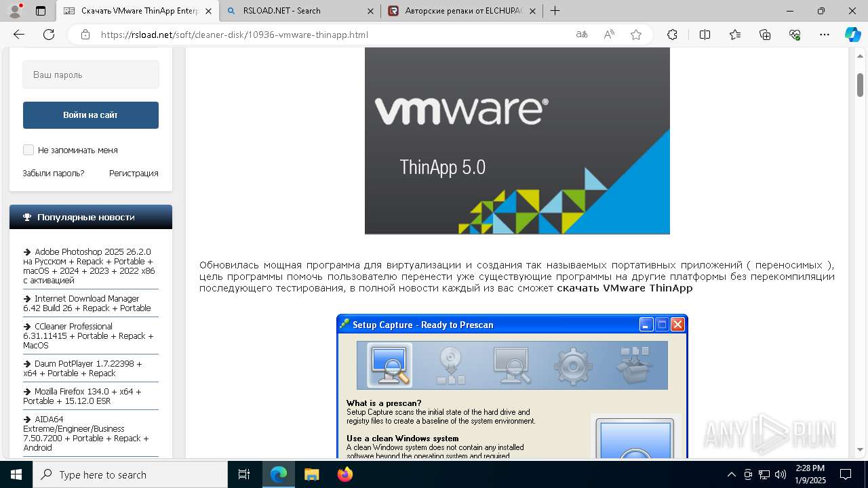Open the Забыли пароль? link
Viewport: 868px width, 488px height.
point(54,173)
